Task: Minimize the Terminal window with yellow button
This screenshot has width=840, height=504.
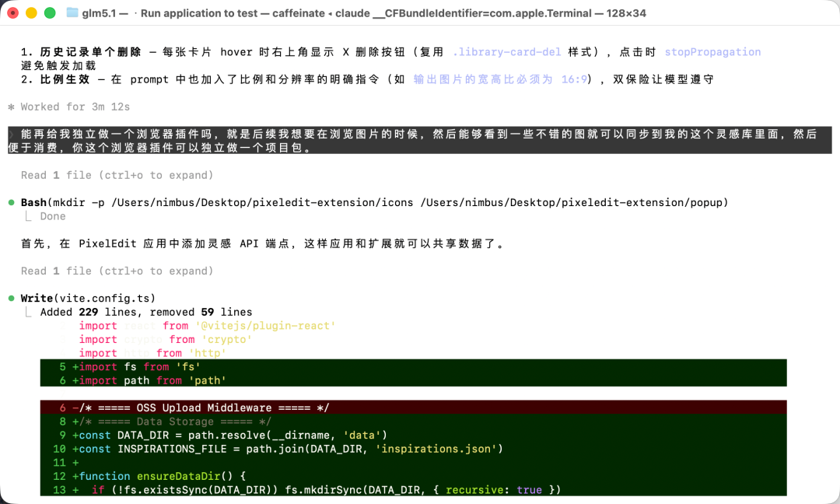Action: (x=31, y=13)
